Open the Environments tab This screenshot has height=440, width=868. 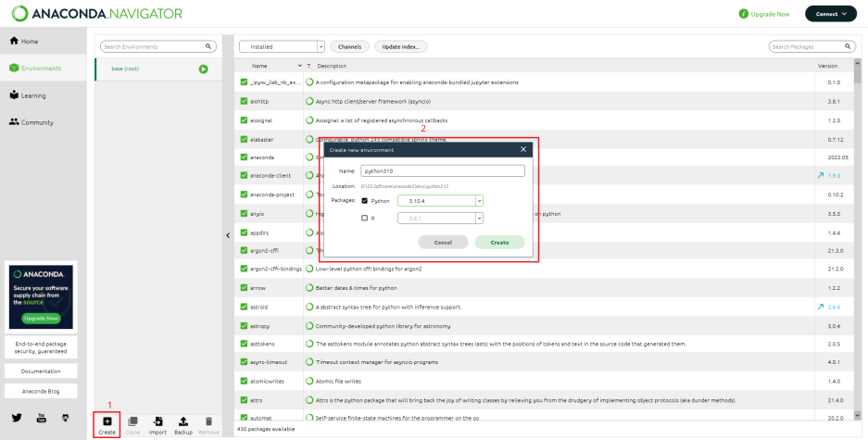[44, 68]
